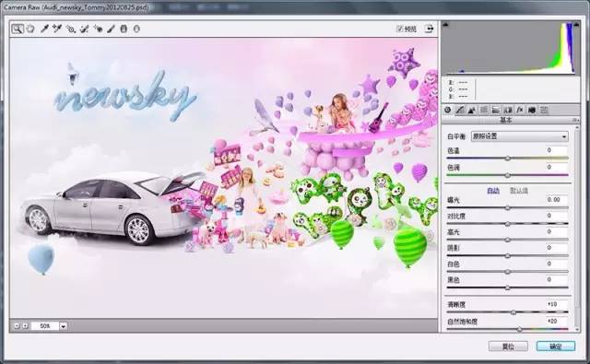This screenshot has width=590, height=364.
Task: Open the Camera Calibration panel tab
Action: click(x=532, y=110)
